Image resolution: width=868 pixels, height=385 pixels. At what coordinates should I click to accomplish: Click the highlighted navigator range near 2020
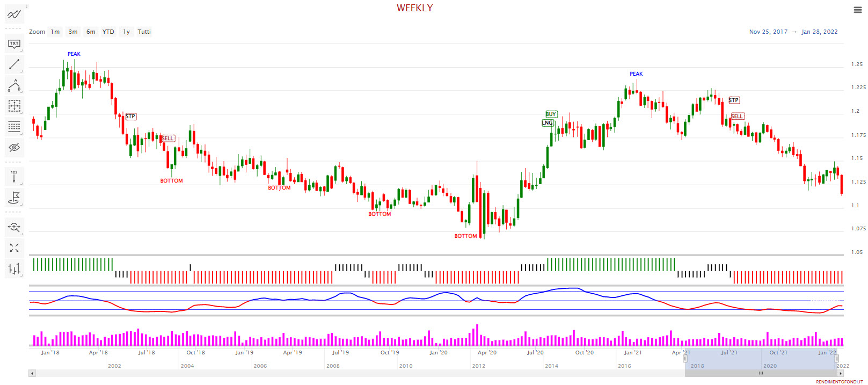[x=761, y=359]
